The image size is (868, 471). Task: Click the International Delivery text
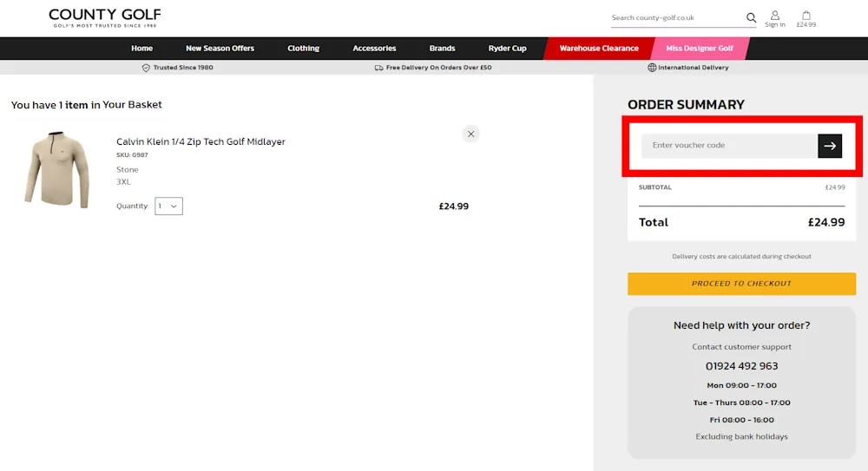point(693,68)
